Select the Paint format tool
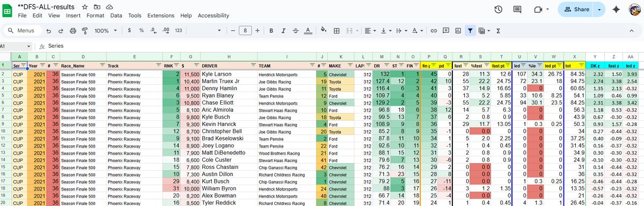 (x=85, y=31)
